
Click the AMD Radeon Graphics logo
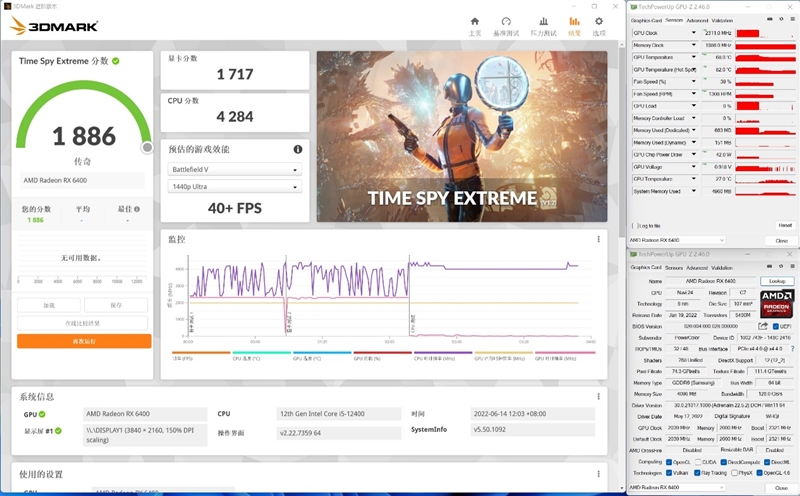pyautogui.click(x=777, y=304)
